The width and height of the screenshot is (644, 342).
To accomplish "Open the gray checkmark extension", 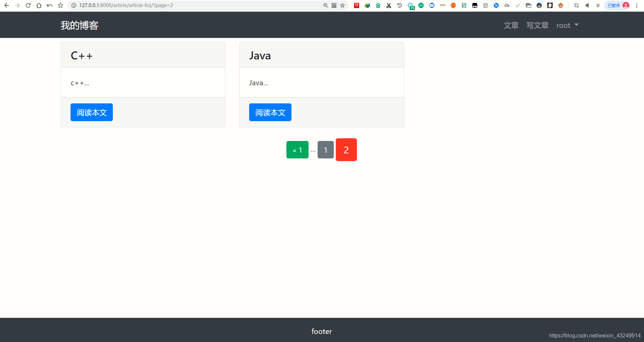I will (x=518, y=5).
